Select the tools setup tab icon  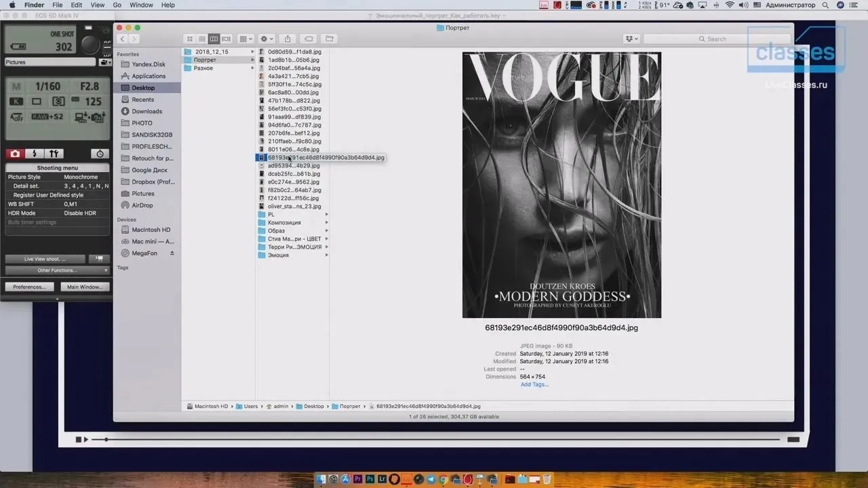pos(54,154)
